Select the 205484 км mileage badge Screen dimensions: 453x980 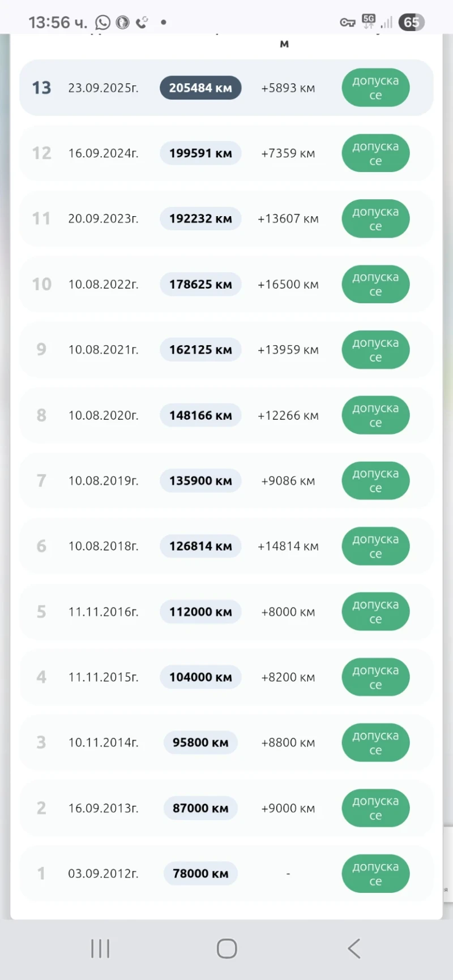200,88
